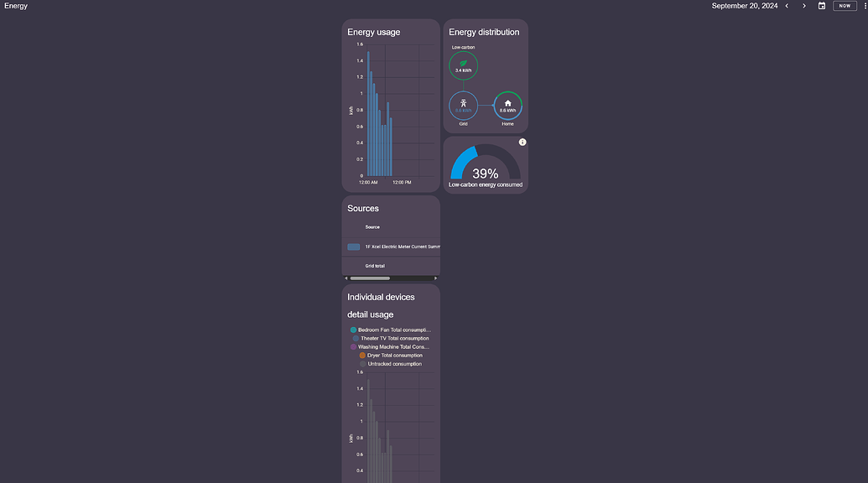Click the Sources scrollbar left arrow
Viewport: 868px width, 483px height.
click(346, 278)
